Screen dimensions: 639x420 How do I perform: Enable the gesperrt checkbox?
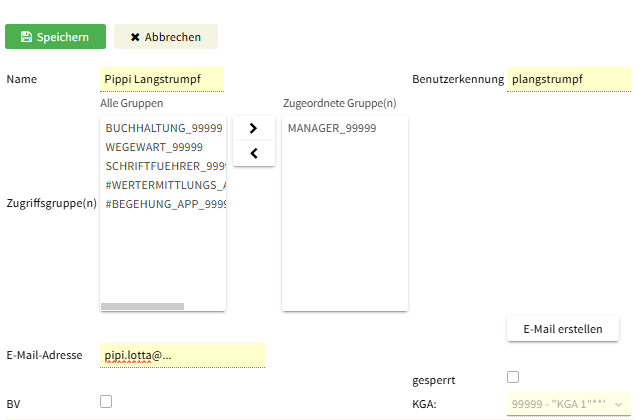pos(514,377)
